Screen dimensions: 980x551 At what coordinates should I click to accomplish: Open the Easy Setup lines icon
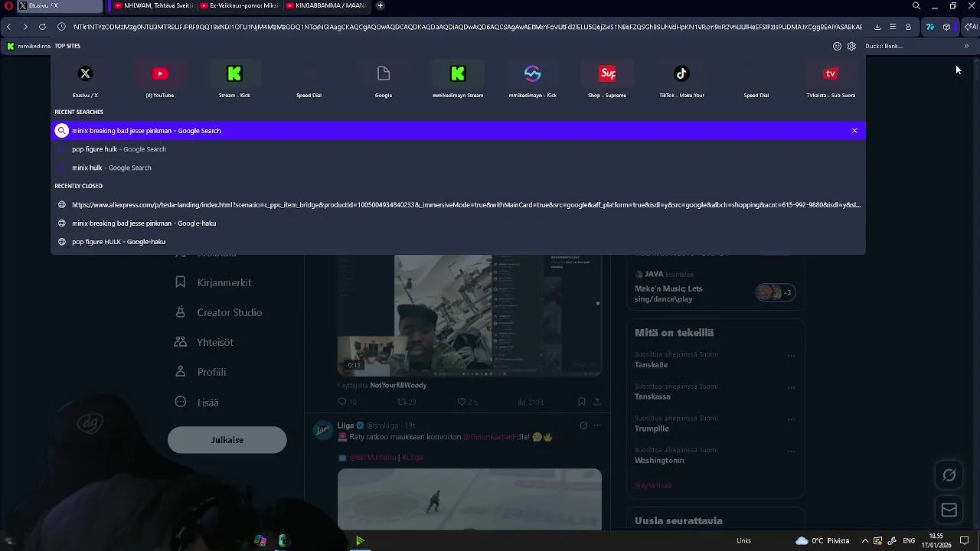coord(893,27)
